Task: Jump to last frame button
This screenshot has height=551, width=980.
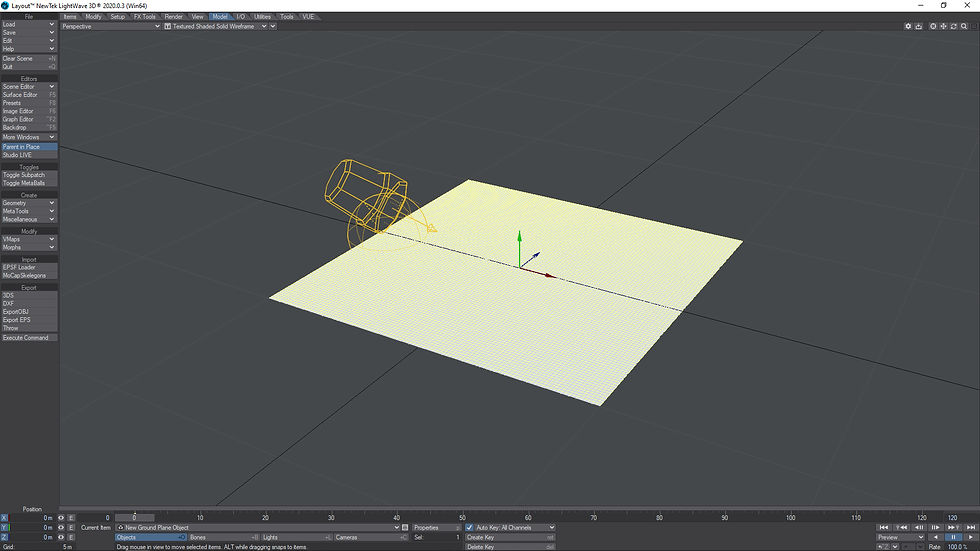Action: click(971, 527)
